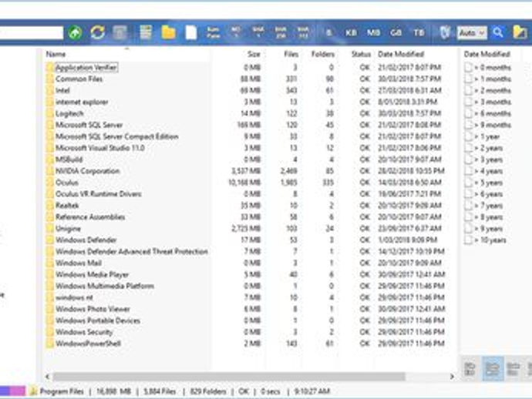Image resolution: width=532 pixels, height=399 pixels.
Task: Click the folder icon right of search
Action: point(520,32)
